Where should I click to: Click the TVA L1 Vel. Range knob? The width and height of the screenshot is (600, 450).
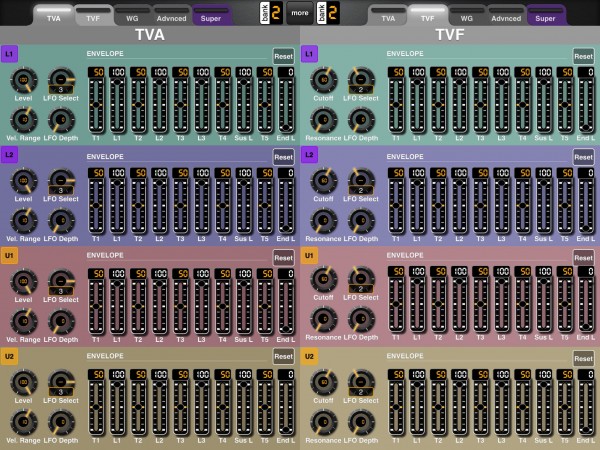(x=23, y=120)
